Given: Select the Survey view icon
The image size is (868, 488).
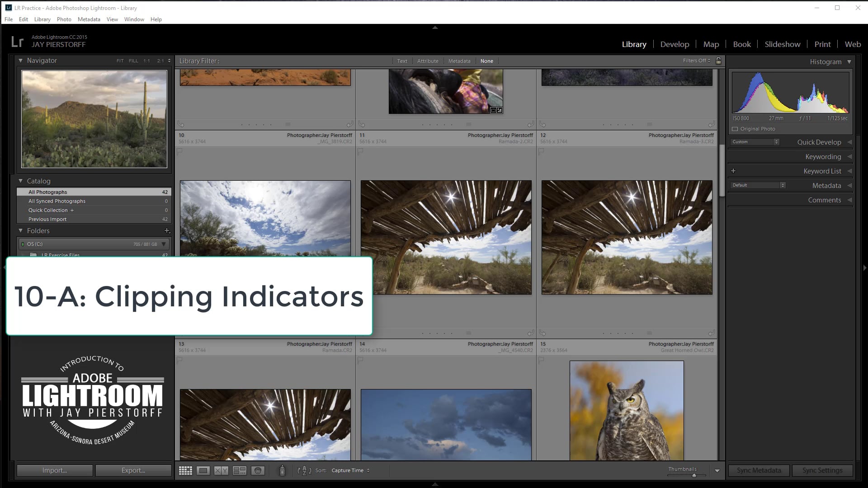Looking at the screenshot, I should pyautogui.click(x=240, y=470).
